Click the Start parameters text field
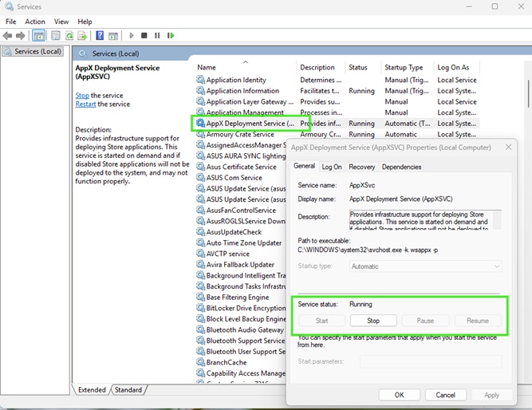Viewport: 532px width, 410px height. coord(431,361)
